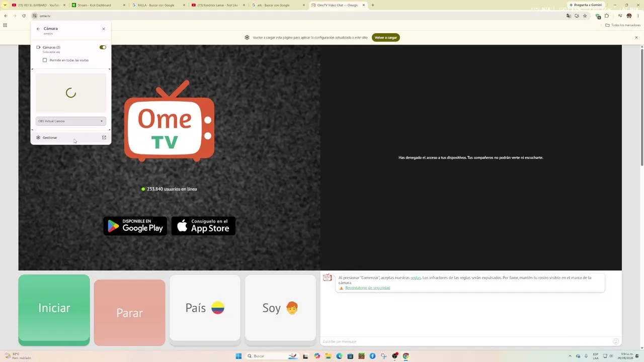Open the apps grid in bookmarks bar
The image size is (644, 362).
point(5,25)
